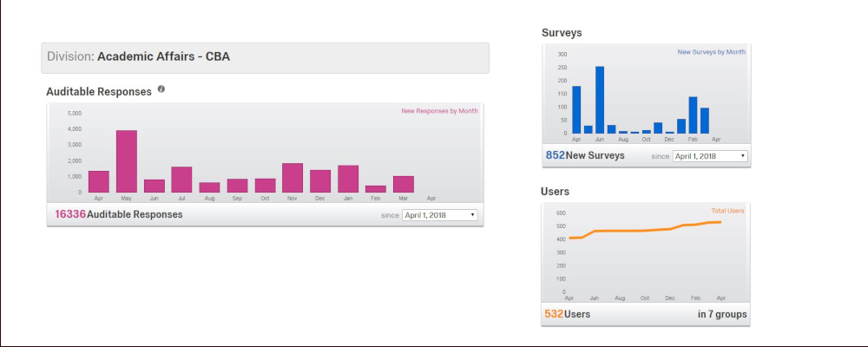Click the May bar in Auditable Responses chart
This screenshot has height=347, width=868.
coord(126,161)
